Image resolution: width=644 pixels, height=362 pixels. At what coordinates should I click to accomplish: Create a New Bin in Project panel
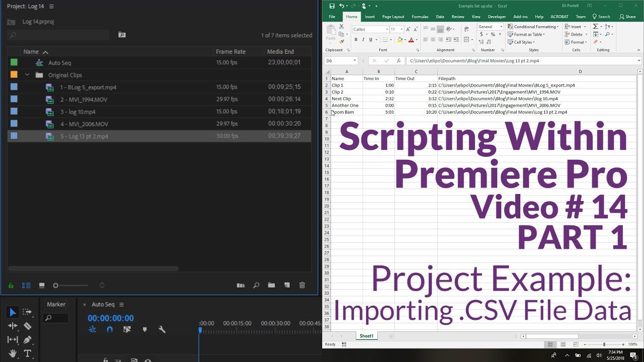271,285
